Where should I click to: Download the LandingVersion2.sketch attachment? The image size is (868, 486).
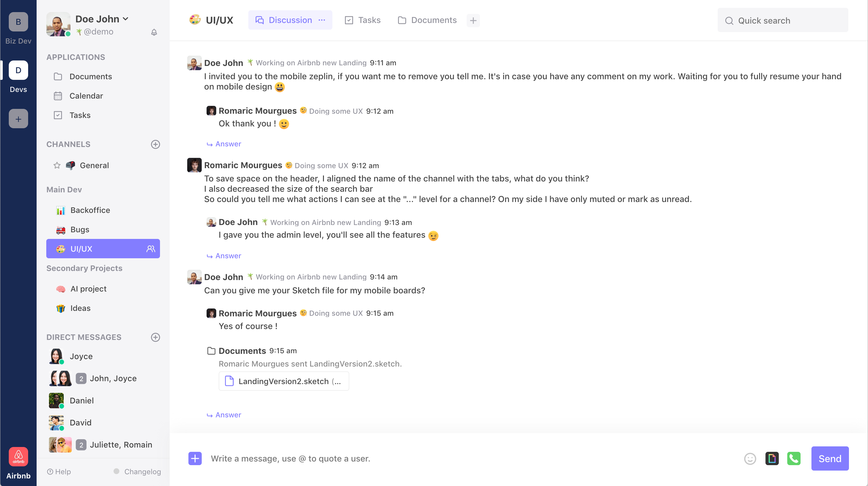pos(284,381)
